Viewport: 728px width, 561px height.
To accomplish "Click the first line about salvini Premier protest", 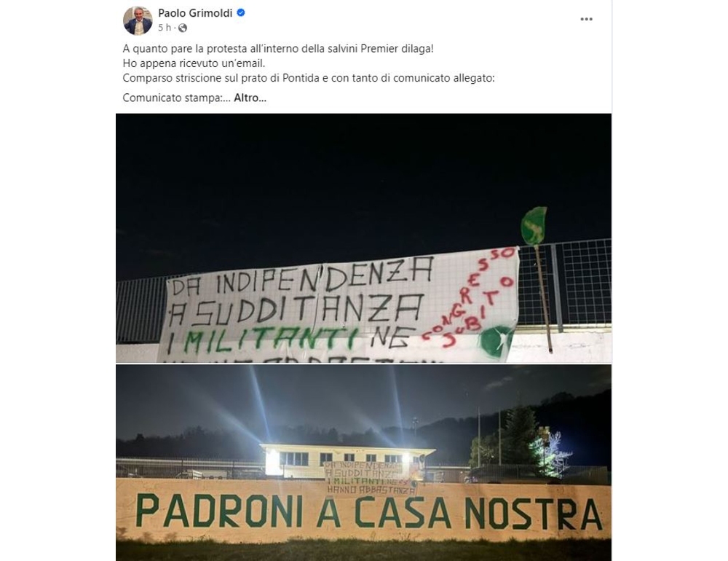I will [x=278, y=49].
